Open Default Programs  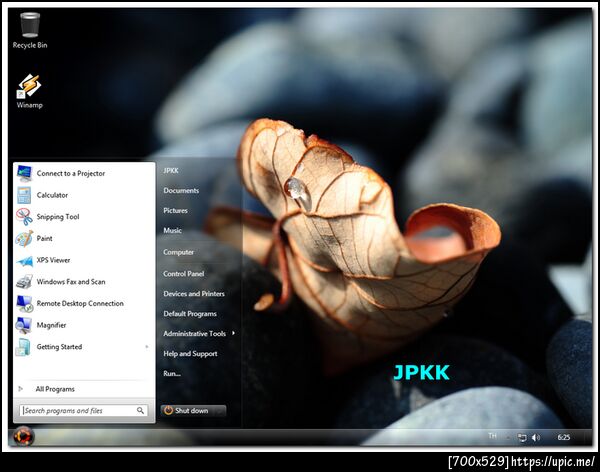pos(190,314)
